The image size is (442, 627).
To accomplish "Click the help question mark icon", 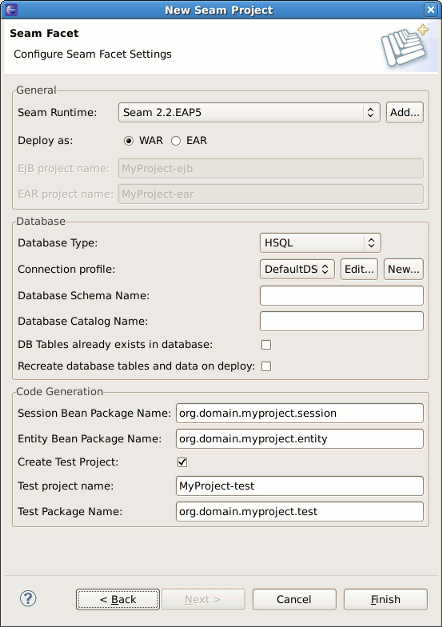I will [x=28, y=599].
